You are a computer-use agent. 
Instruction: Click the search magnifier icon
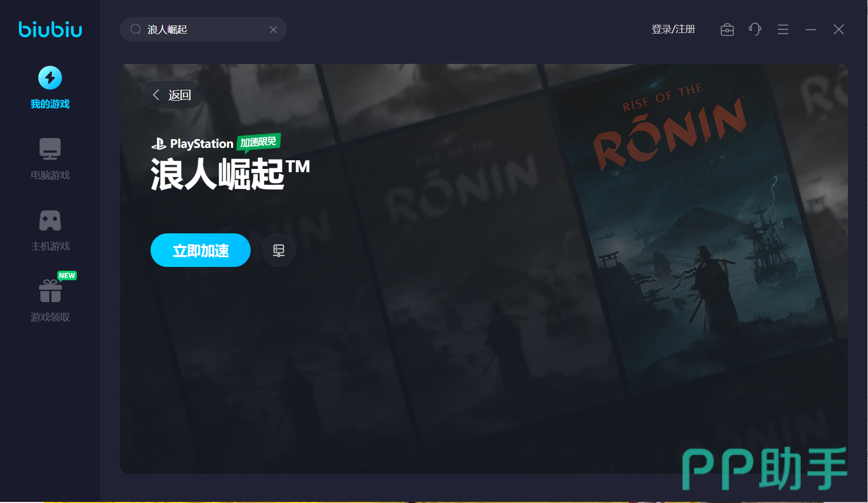pos(135,29)
